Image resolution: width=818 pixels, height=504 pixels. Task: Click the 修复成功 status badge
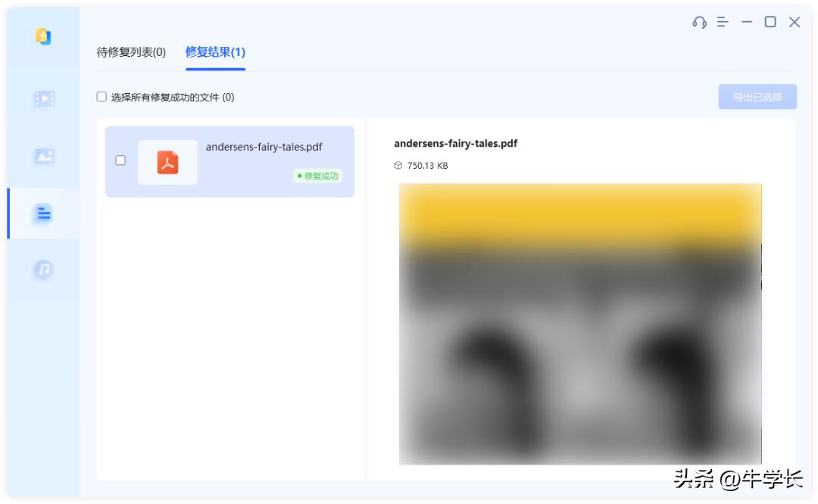tap(317, 176)
